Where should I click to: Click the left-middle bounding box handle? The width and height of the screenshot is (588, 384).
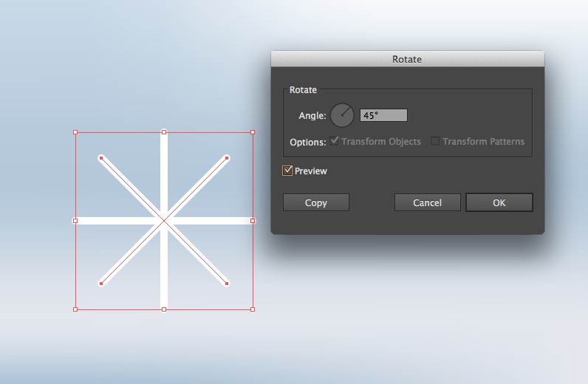(x=75, y=221)
